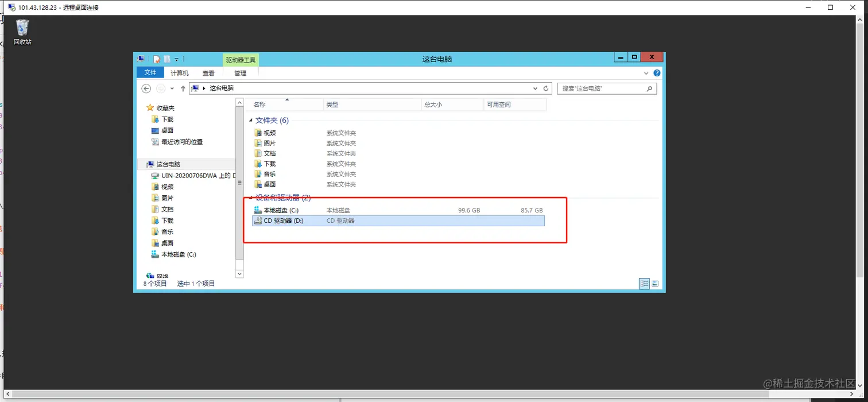Sort by the 总大小 column header
The height and width of the screenshot is (402, 868).
pos(452,105)
